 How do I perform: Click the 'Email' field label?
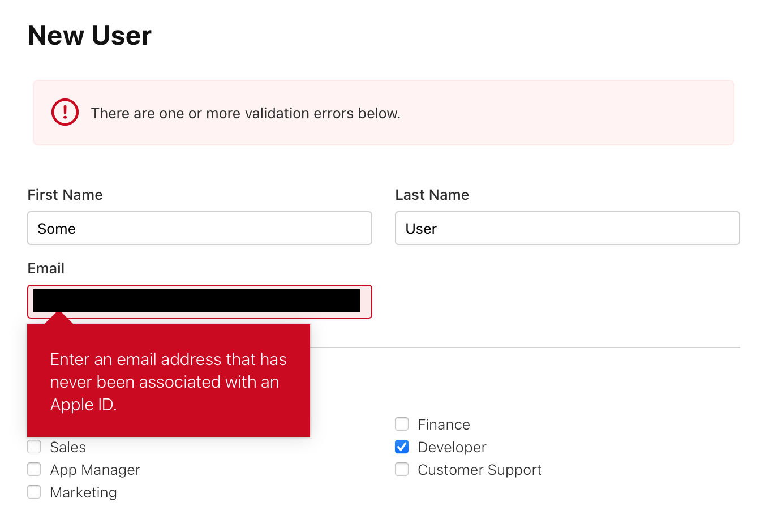46,268
